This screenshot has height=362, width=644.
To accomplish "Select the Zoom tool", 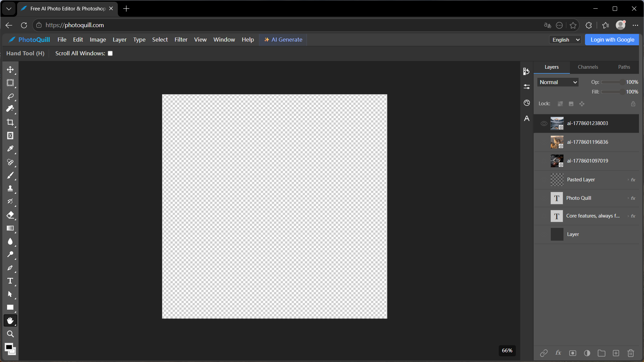I will (x=10, y=334).
